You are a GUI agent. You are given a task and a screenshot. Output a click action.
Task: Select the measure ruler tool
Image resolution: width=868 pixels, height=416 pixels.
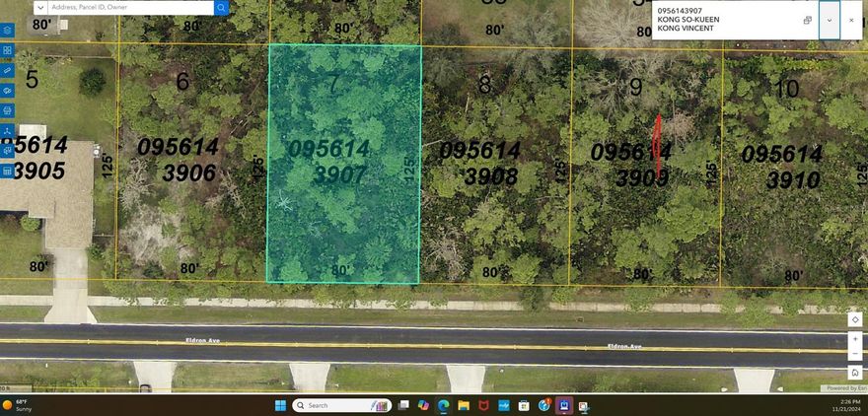(7, 71)
